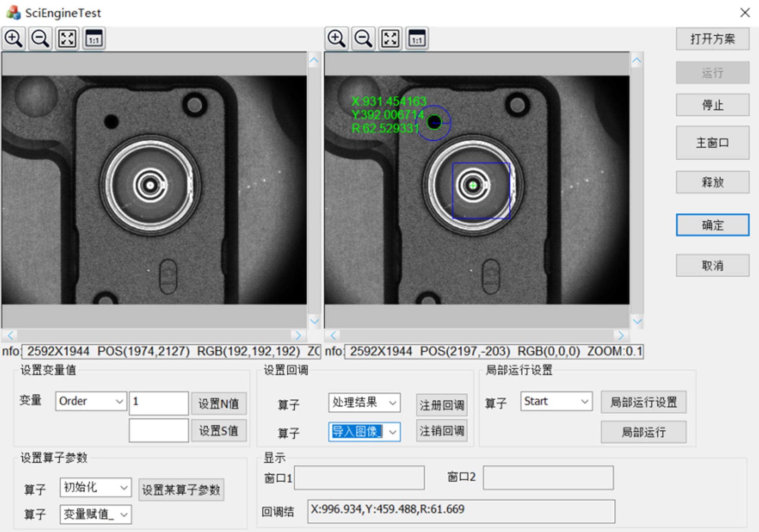Click zoom out icon on left panel
Screen dimensions: 759x532
tap(39, 40)
